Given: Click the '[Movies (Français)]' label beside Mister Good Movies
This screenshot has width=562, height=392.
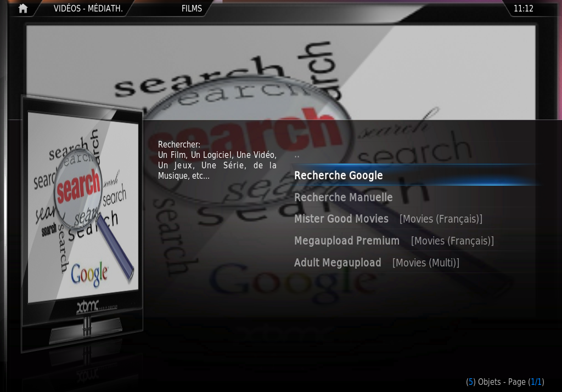Looking at the screenshot, I should 441,219.
